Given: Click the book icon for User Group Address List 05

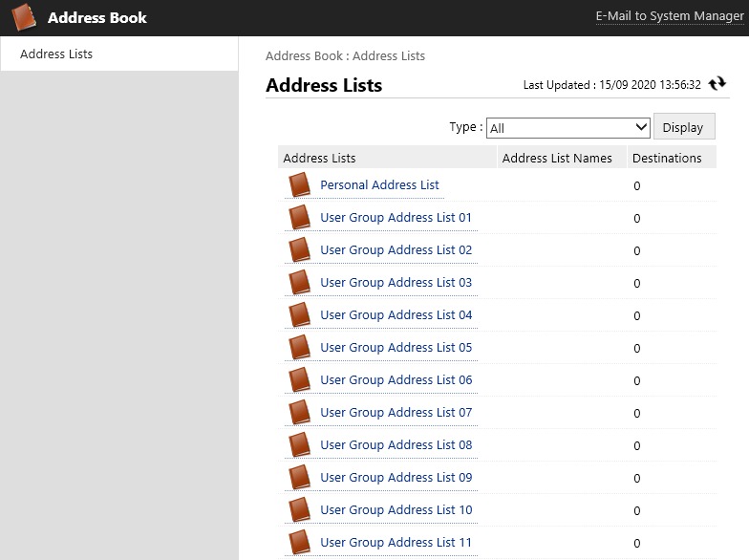Looking at the screenshot, I should (x=300, y=348).
